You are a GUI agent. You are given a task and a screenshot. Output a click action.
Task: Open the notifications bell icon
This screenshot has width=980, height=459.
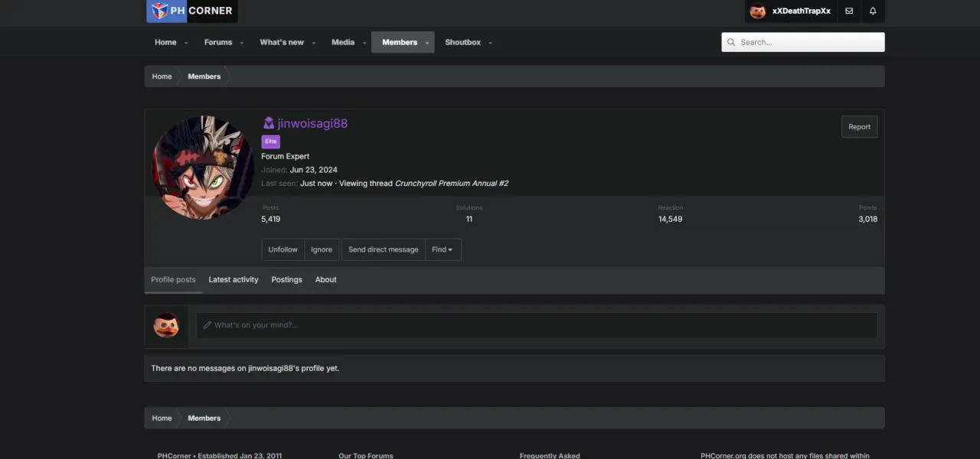[873, 11]
